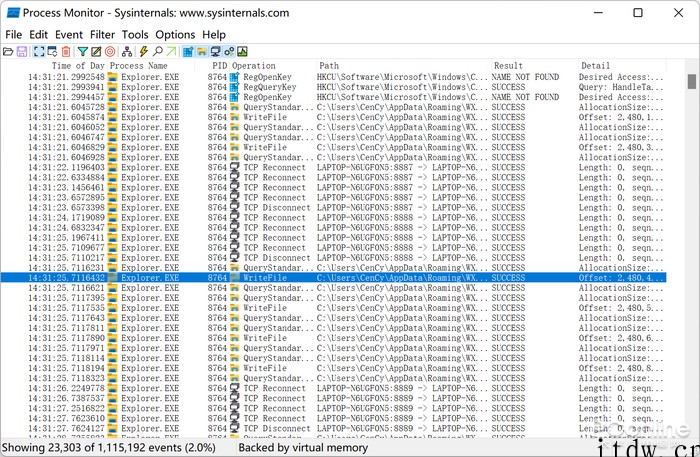Toggle event capture in the toolbar
Viewport: 700px width, 457px height.
click(x=39, y=52)
